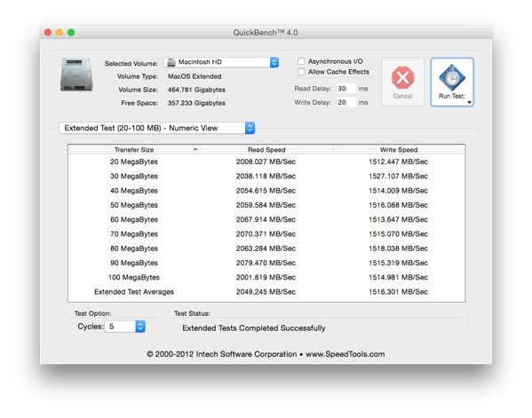Click the sort arrow in Transfer Size header
The image size is (532, 418).
click(x=195, y=149)
